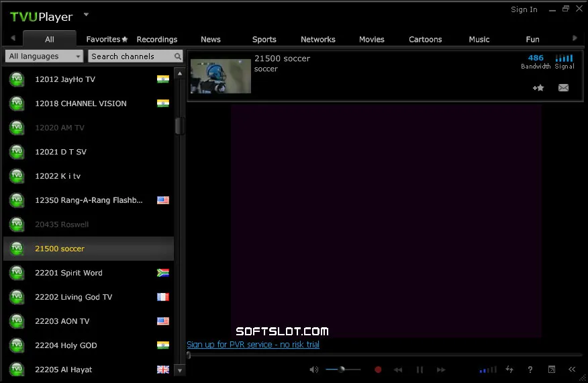The image size is (588, 383).
Task: Pause the current stream
Action: 420,370
